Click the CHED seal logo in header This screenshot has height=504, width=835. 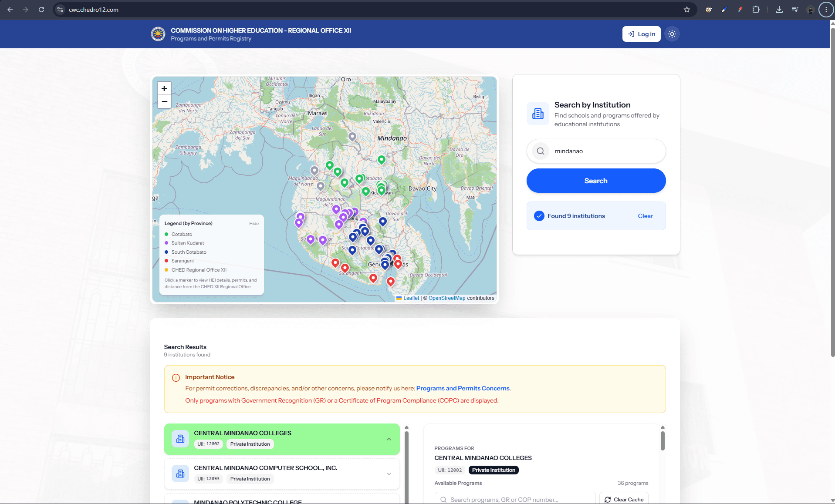point(158,34)
